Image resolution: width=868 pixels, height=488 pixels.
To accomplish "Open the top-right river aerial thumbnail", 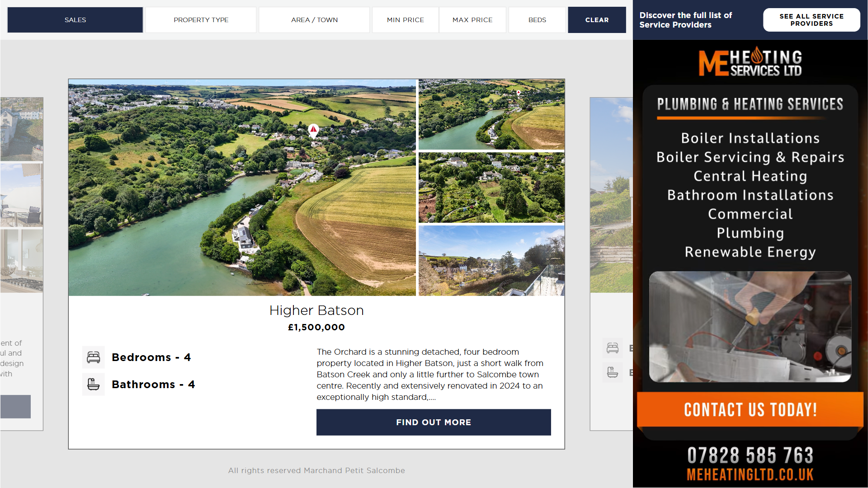I will coord(491,115).
